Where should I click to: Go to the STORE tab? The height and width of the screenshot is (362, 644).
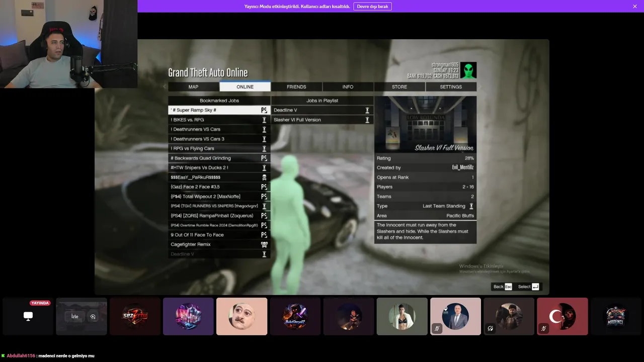click(x=399, y=86)
